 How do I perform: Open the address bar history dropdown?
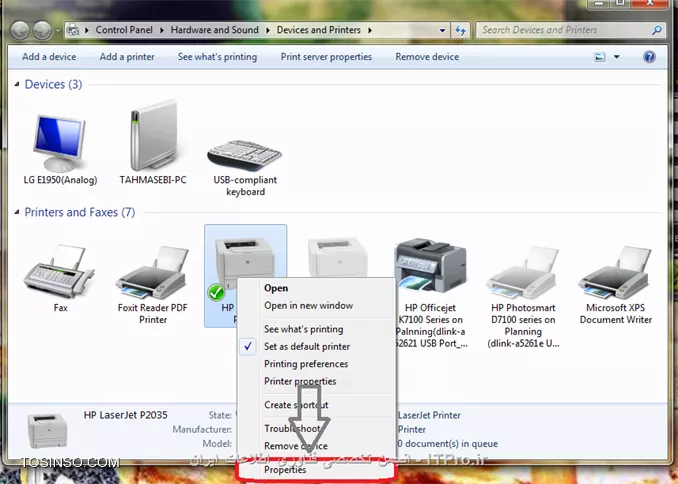tap(442, 30)
